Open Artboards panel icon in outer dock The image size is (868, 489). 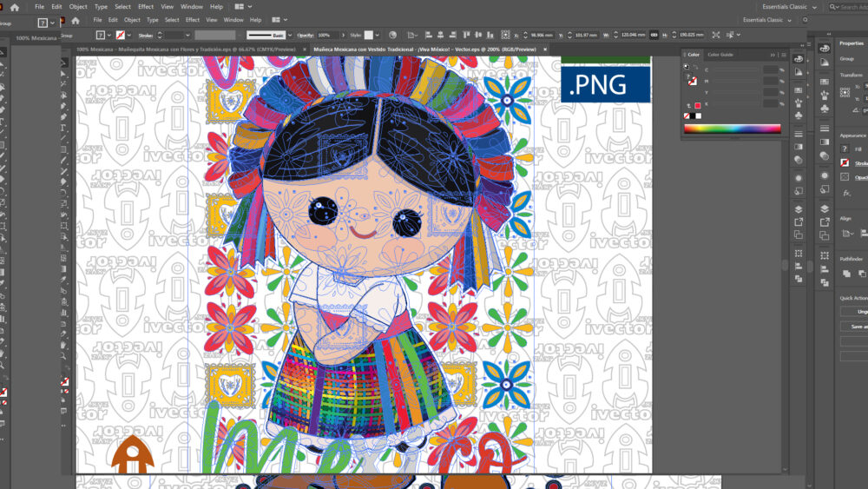pyautogui.click(x=825, y=235)
